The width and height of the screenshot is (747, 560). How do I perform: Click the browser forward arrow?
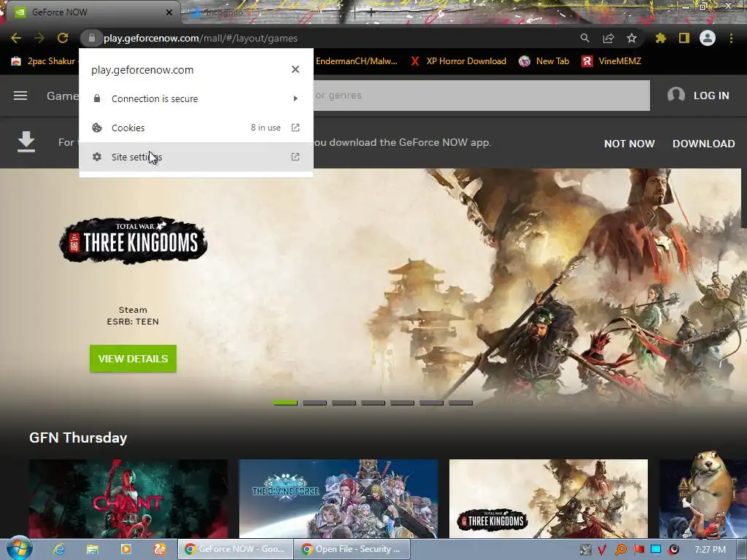coord(39,38)
